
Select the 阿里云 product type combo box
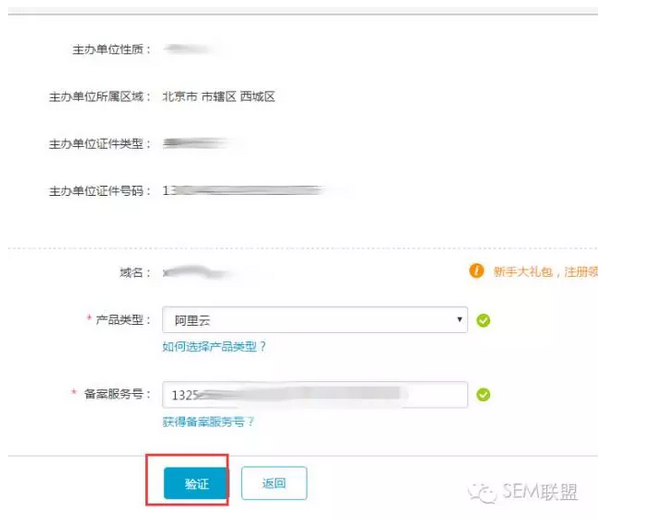[x=315, y=319]
